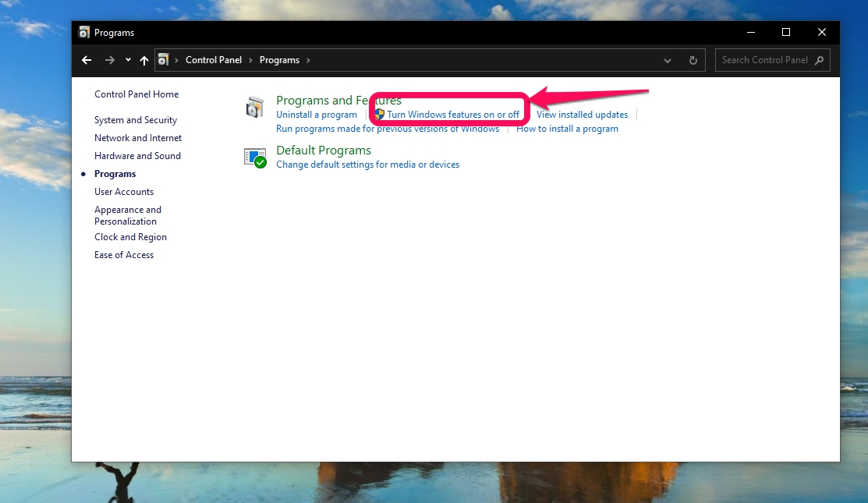The image size is (868, 503).
Task: Click Run programs made for previous versions
Action: [388, 129]
